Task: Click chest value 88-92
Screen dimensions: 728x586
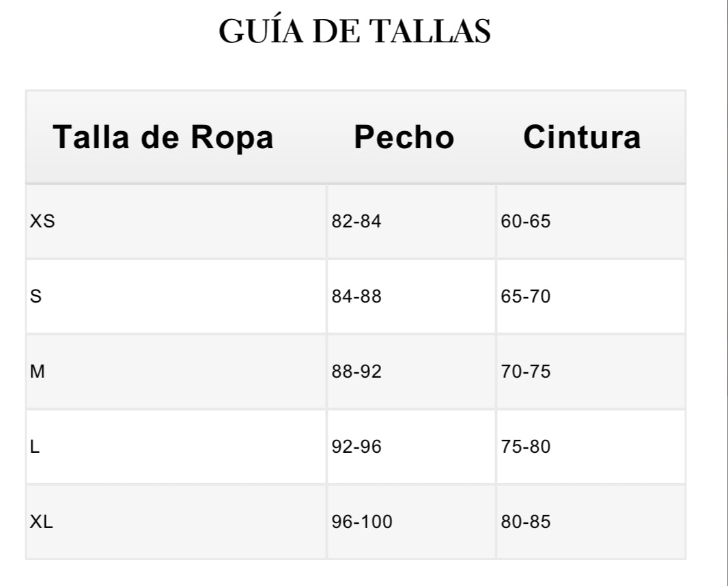Action: pyautogui.click(x=356, y=372)
